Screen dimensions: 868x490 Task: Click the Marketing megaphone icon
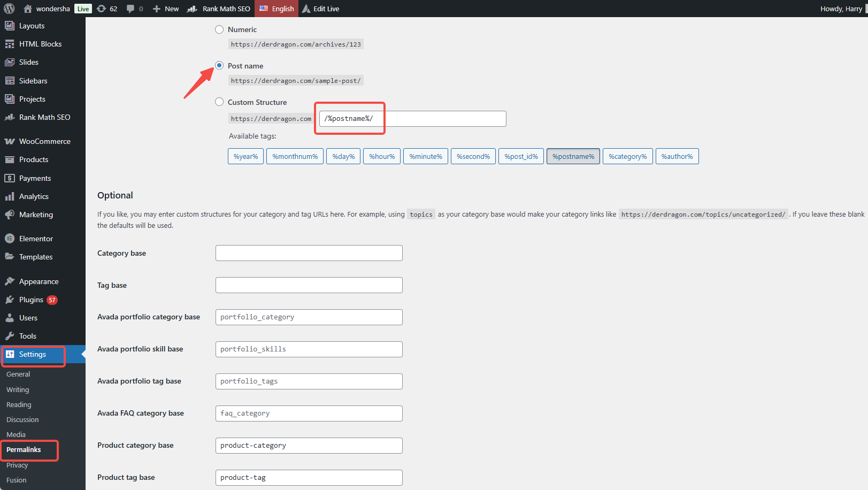coord(10,215)
